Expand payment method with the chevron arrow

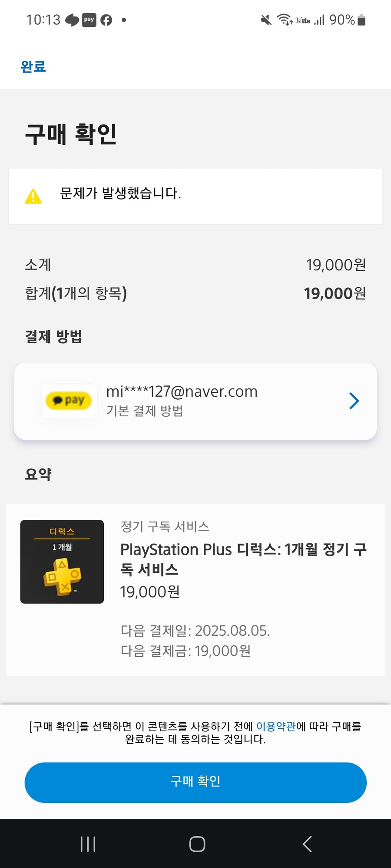[x=354, y=401]
